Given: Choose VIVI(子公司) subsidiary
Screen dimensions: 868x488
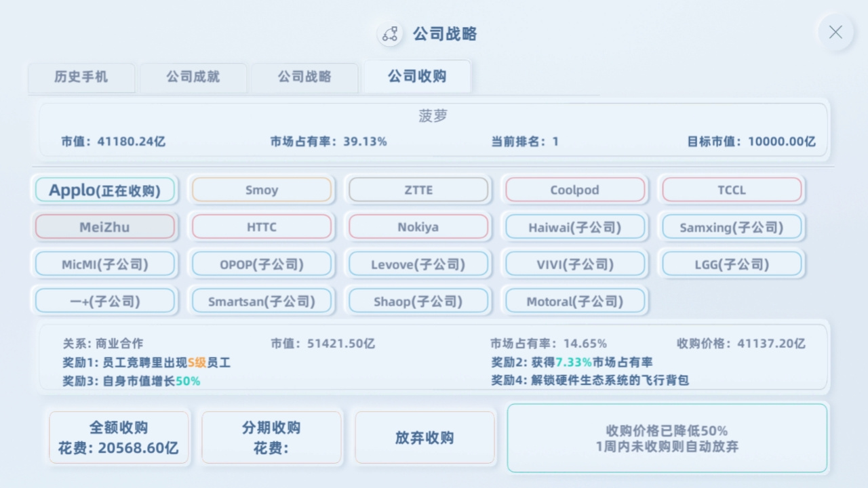Looking at the screenshot, I should point(575,264).
